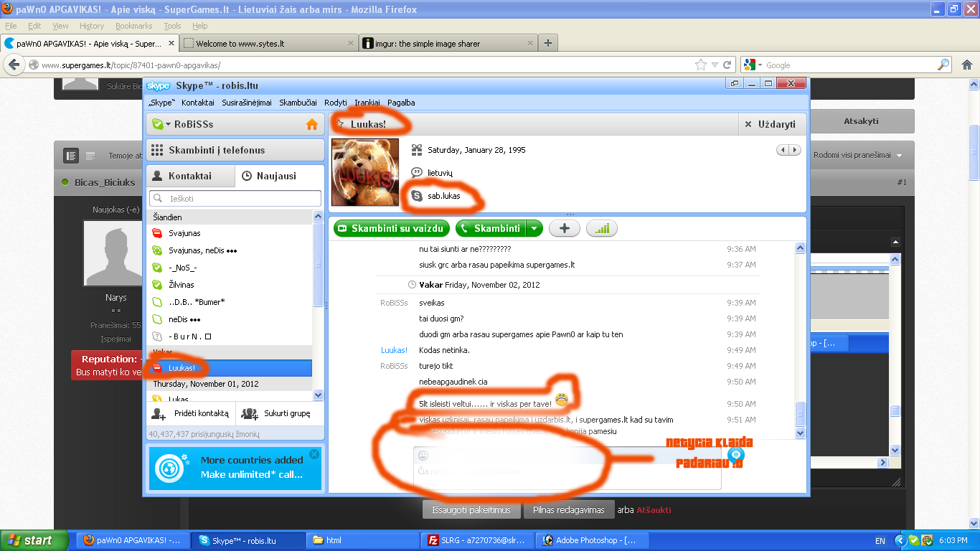The width and height of the screenshot is (980, 551).
Task: Start a video call with Skambinti su vaizdu
Action: point(392,228)
